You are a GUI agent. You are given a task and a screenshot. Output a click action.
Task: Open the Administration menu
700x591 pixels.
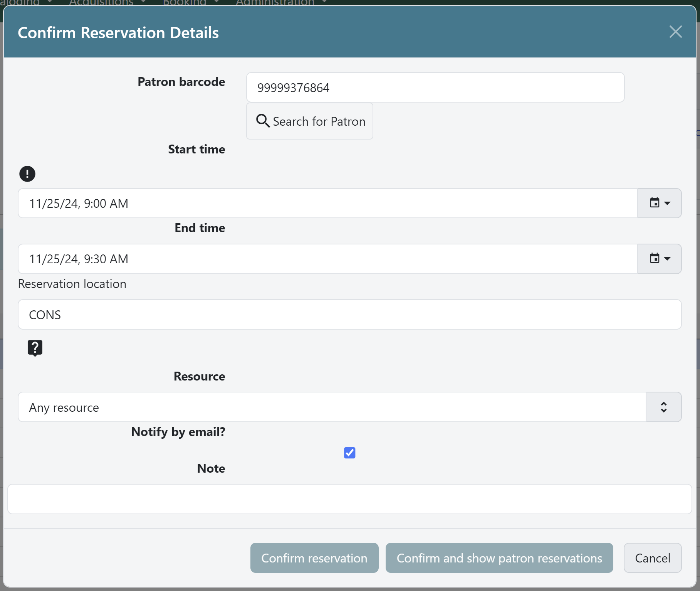[275, 3]
